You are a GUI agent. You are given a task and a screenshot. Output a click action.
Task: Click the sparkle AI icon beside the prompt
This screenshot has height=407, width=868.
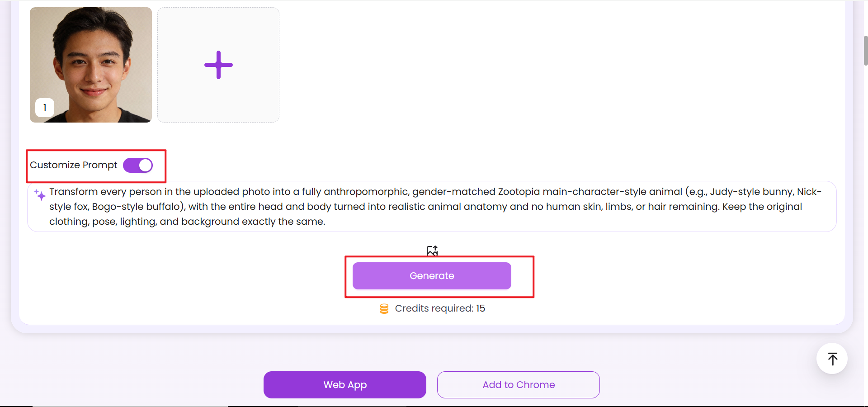click(40, 195)
